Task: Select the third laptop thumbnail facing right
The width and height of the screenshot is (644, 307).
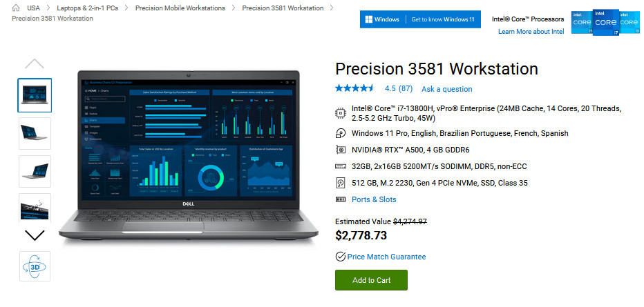Action: (35, 171)
